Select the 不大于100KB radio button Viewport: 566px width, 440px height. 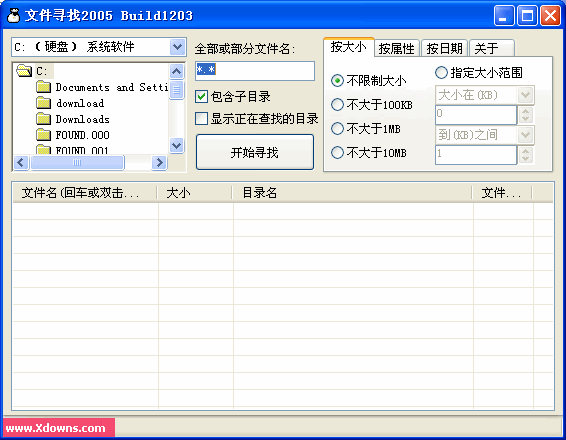[x=337, y=105]
